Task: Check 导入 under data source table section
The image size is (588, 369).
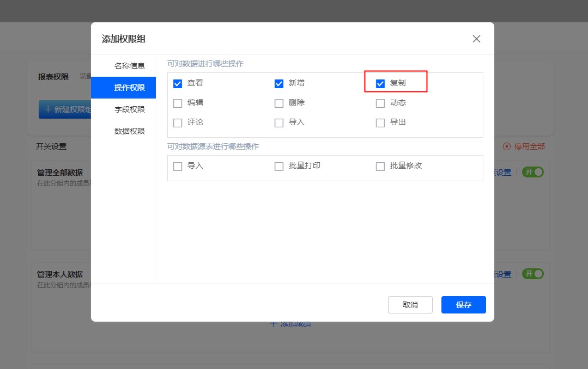Action: click(x=178, y=167)
